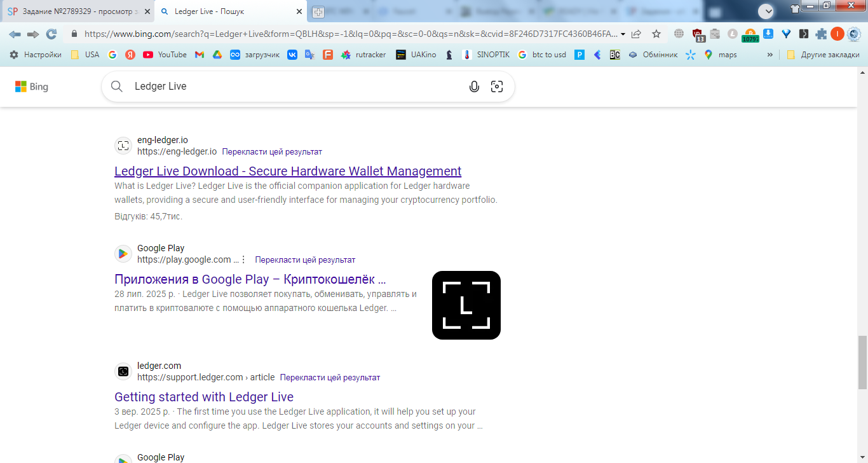This screenshot has height=463, width=868.
Task: Translate the eng-ledger.io result
Action: click(x=272, y=152)
